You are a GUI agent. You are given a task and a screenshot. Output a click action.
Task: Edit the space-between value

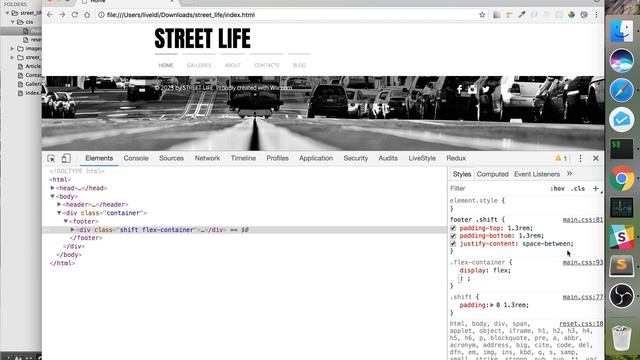pyautogui.click(x=547, y=244)
